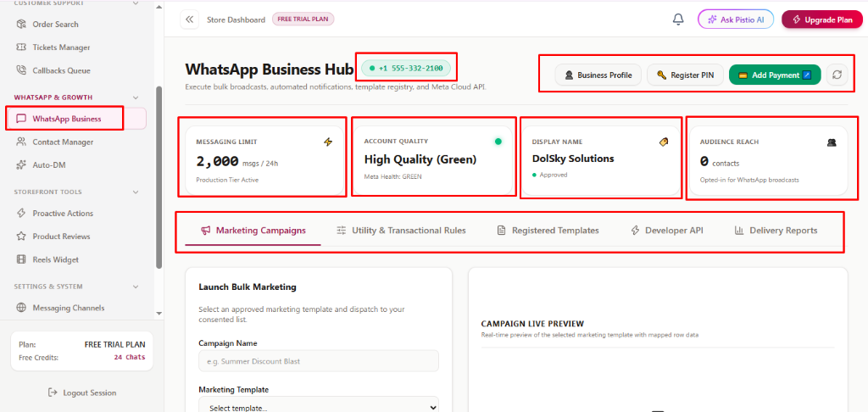868x412 pixels.
Task: Click the High Quality (Green) text
Action: [x=420, y=160]
